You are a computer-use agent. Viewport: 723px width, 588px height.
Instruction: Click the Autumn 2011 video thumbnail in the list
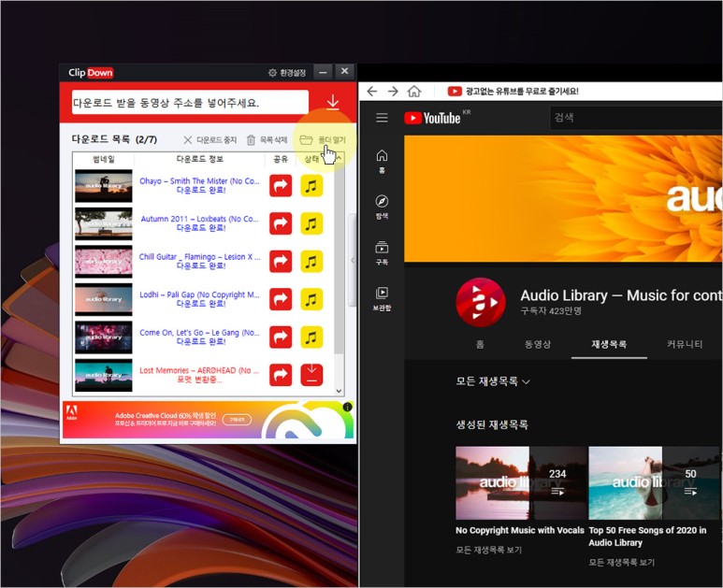coord(103,223)
